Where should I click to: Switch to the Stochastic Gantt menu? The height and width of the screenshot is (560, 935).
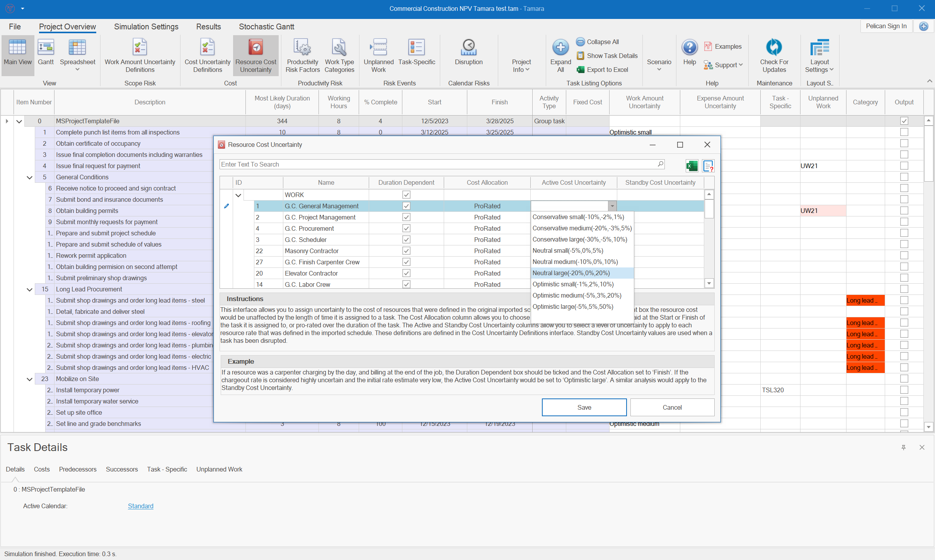(266, 26)
